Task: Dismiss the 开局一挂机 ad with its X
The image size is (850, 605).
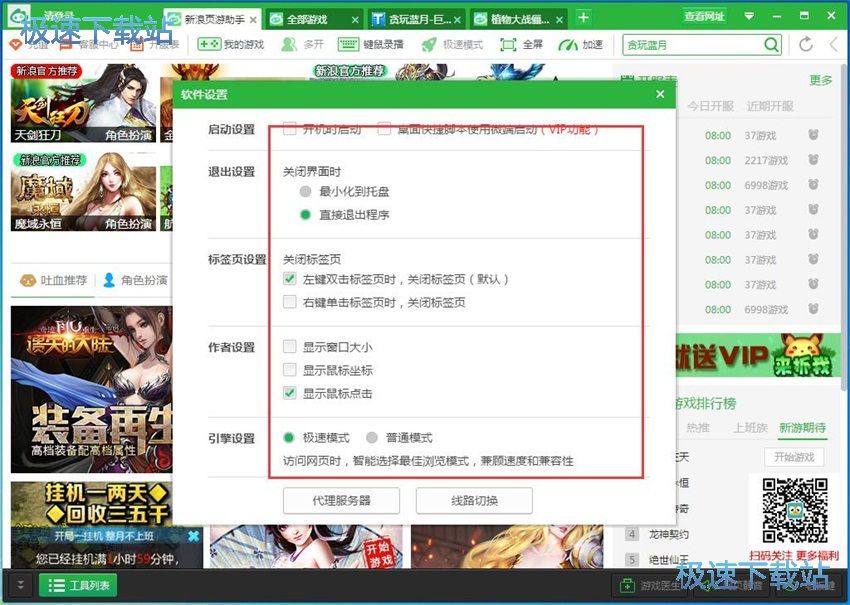Action: (x=194, y=536)
